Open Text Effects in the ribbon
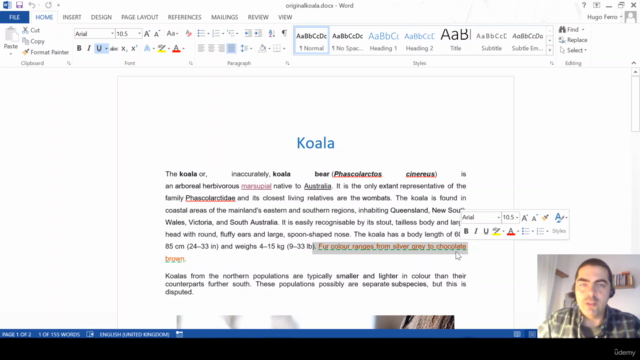This screenshot has width=640, height=360. [x=147, y=49]
